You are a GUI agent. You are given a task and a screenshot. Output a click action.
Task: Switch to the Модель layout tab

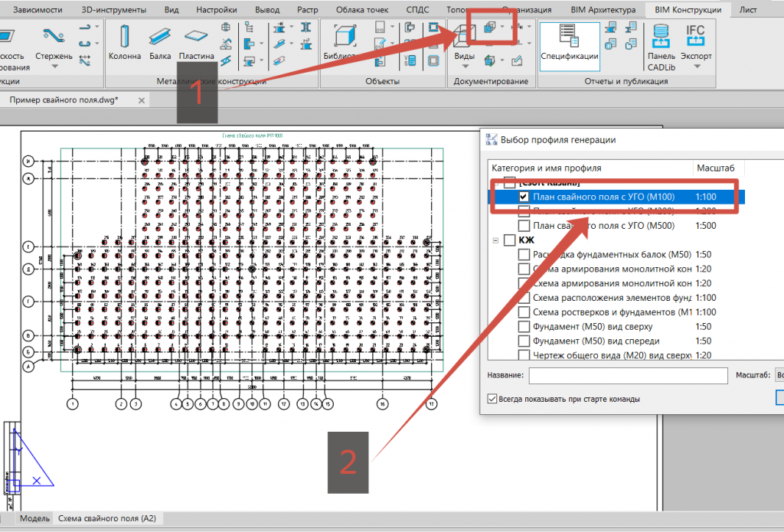click(x=34, y=518)
